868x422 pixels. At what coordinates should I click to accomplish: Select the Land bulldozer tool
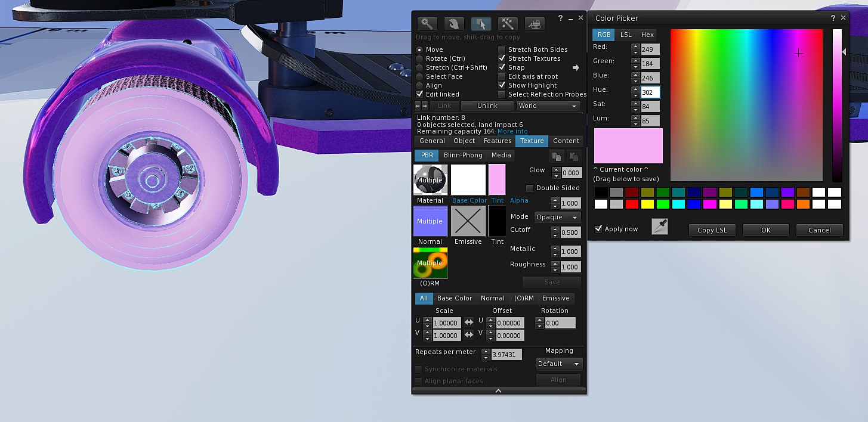coord(535,24)
